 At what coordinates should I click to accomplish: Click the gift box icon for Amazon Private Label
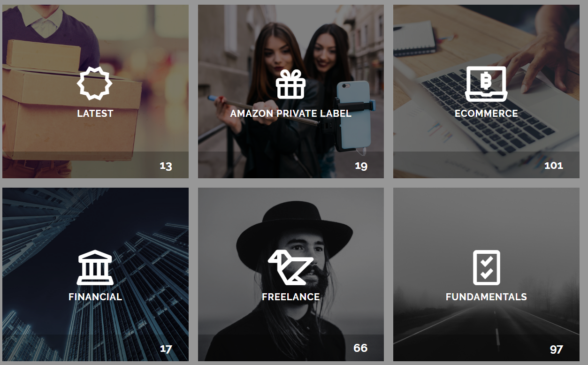(x=290, y=84)
